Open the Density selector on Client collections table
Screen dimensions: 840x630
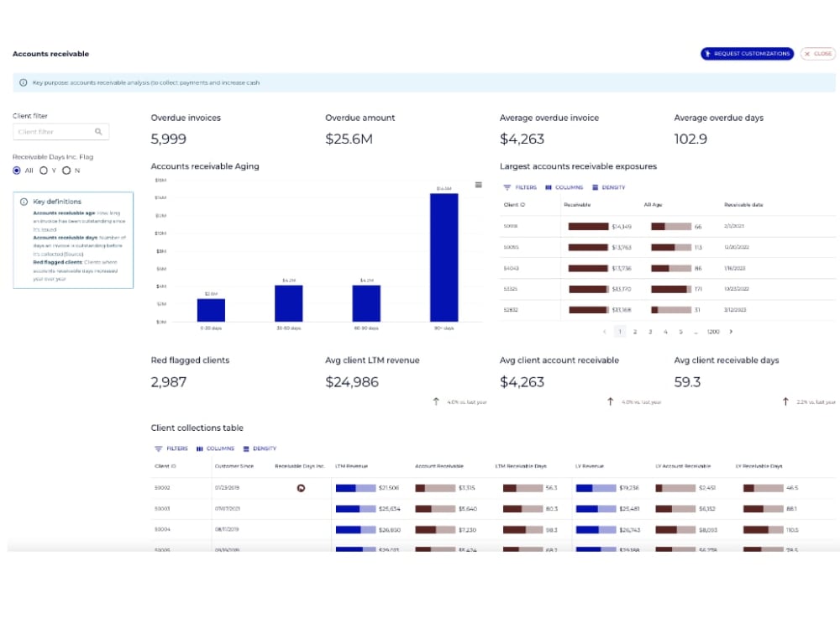[245, 448]
